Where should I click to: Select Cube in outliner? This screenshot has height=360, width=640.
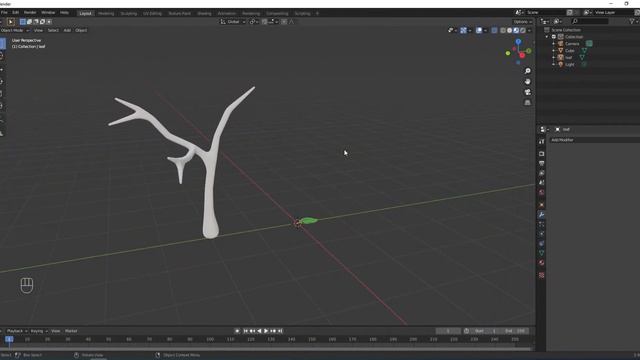(570, 51)
